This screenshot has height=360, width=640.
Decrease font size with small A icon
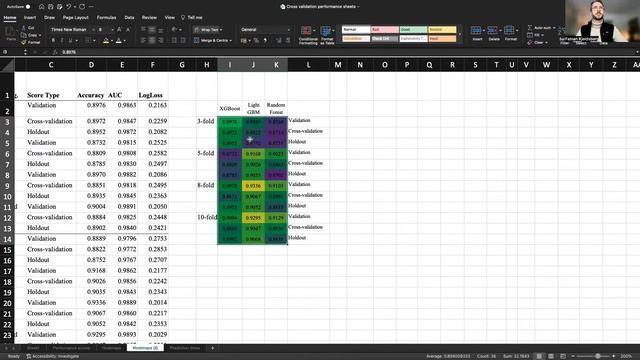(x=128, y=30)
